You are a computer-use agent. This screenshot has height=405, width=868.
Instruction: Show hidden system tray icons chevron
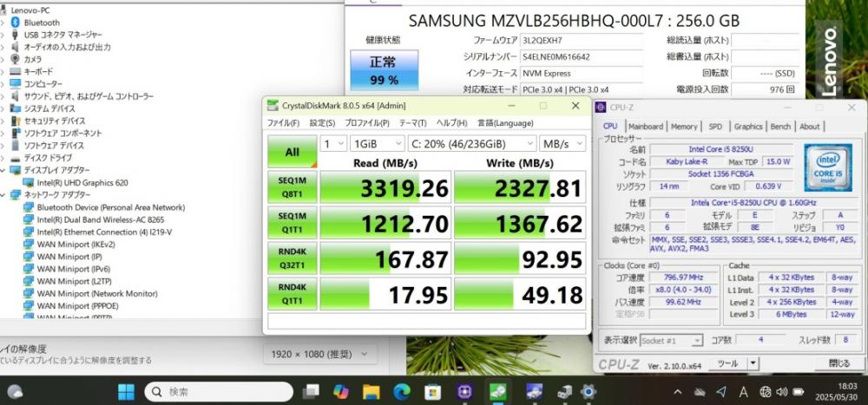tap(678, 392)
